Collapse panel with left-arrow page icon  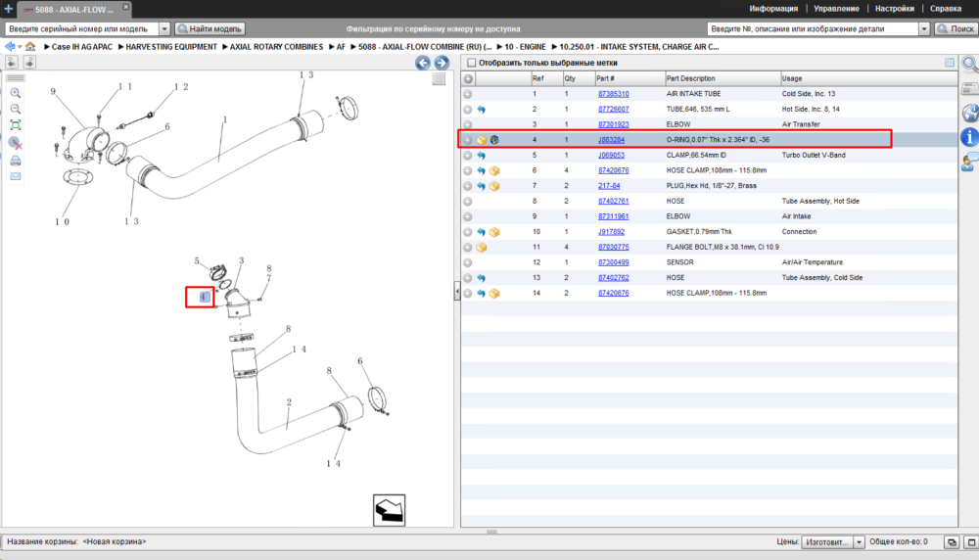11,62
